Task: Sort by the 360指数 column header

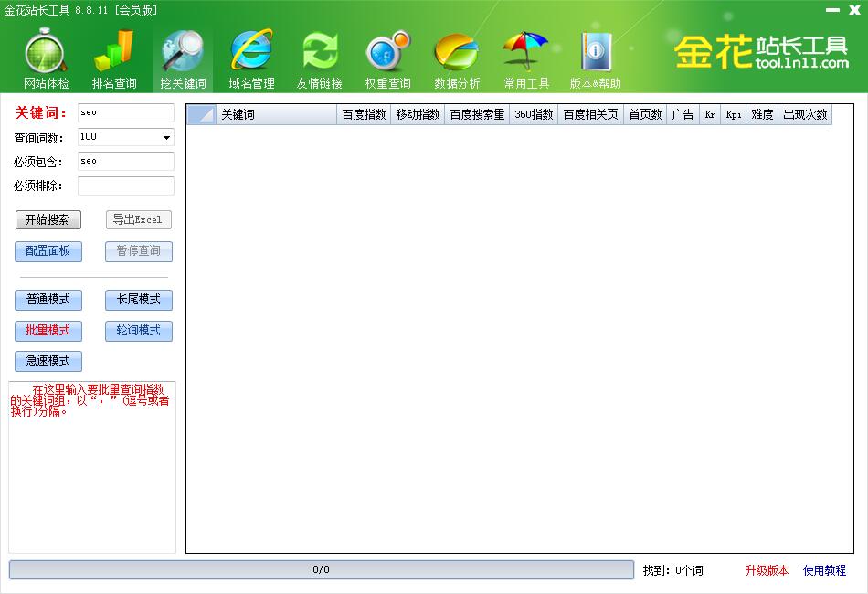Action: tap(534, 114)
